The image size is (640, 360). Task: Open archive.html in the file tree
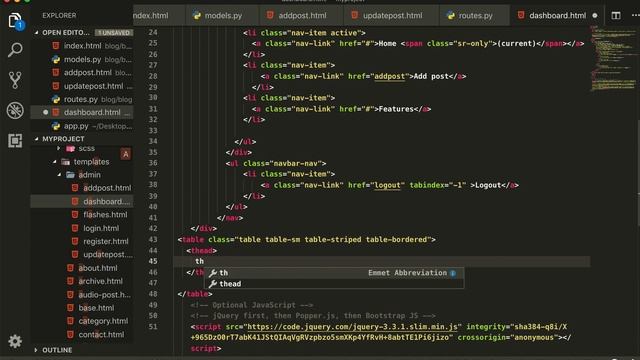pyautogui.click(x=100, y=281)
